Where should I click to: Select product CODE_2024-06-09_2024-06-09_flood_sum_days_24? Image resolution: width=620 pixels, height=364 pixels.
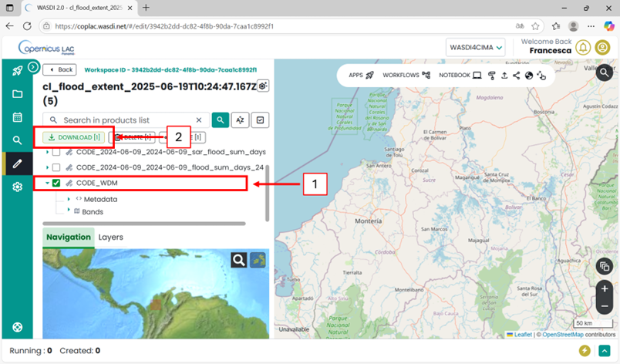pos(170,167)
